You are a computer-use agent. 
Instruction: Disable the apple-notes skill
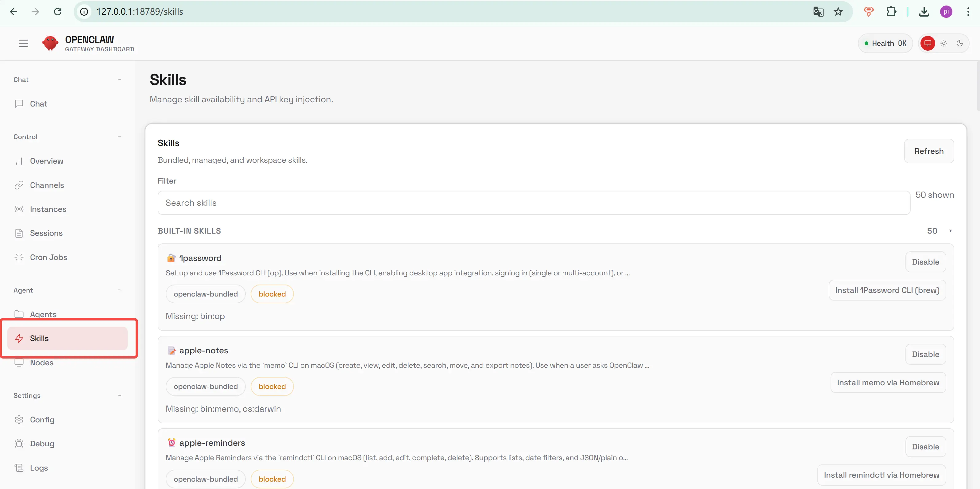(925, 355)
